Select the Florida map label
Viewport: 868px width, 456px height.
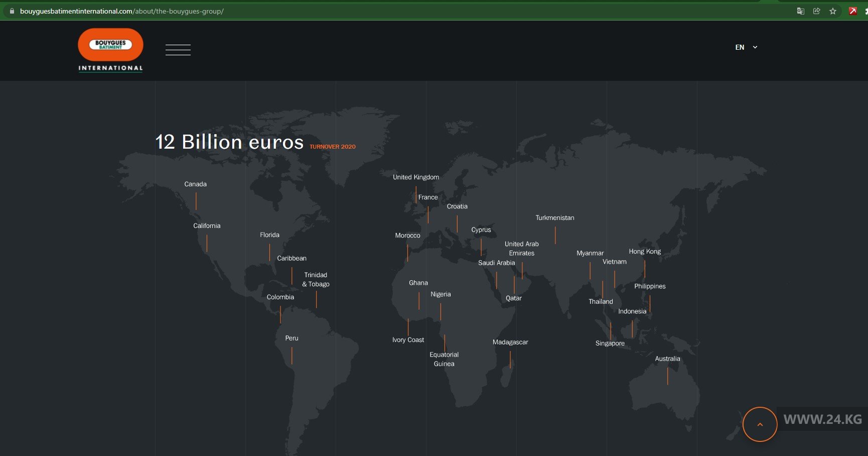tap(270, 235)
